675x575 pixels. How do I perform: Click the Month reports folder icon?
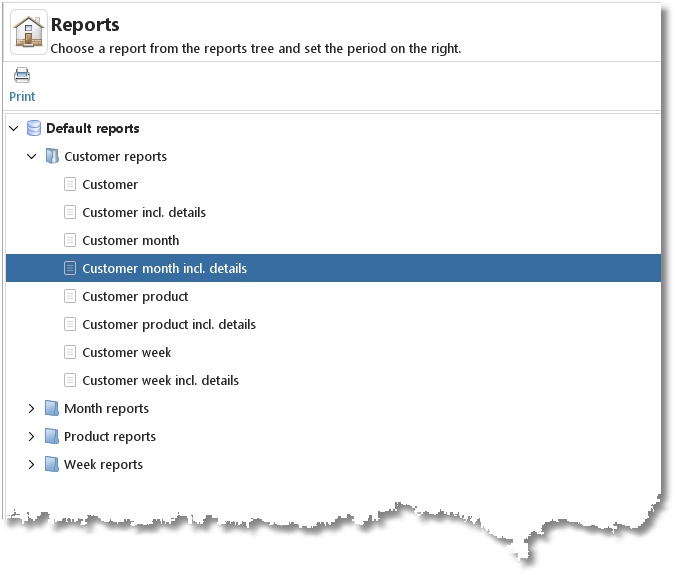[x=52, y=408]
